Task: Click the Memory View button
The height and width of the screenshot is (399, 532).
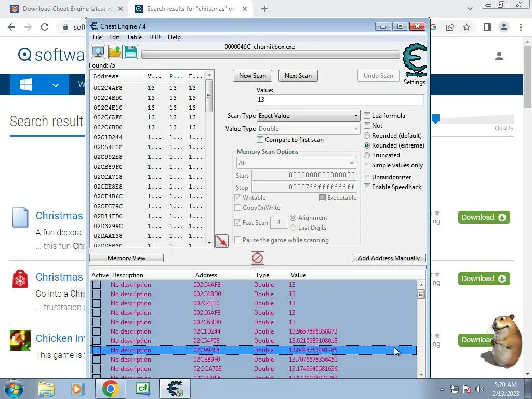Action: pyautogui.click(x=127, y=258)
